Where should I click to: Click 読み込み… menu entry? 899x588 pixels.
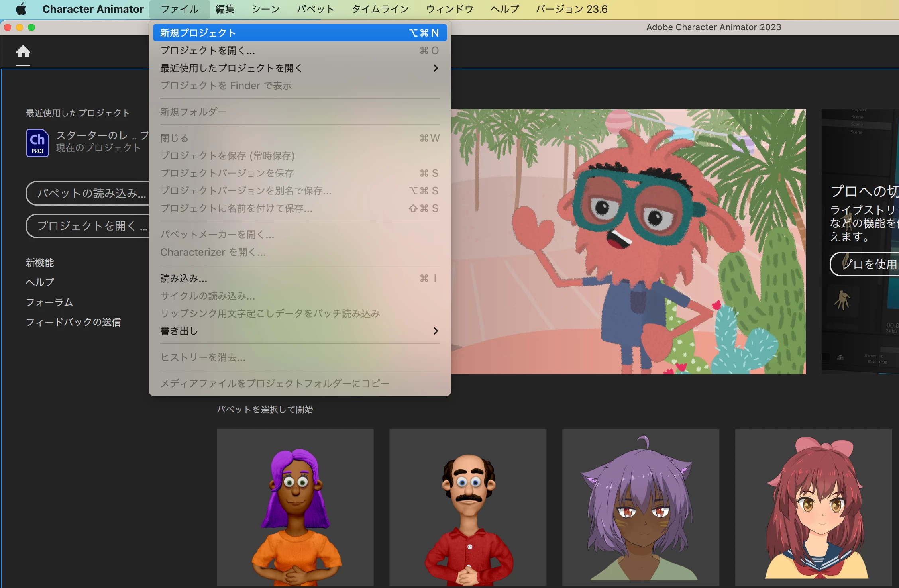click(x=184, y=278)
